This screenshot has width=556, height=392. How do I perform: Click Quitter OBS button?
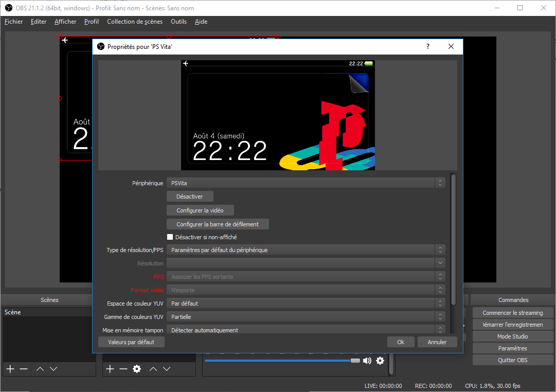tap(512, 360)
